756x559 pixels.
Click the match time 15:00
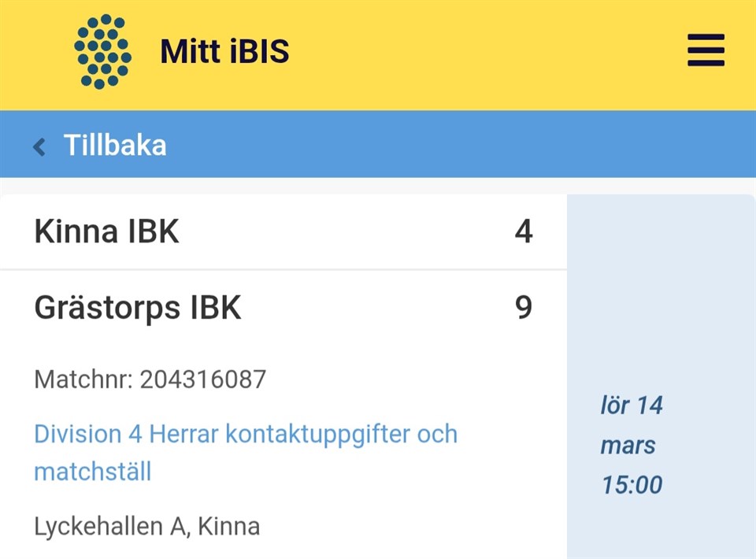tap(632, 484)
